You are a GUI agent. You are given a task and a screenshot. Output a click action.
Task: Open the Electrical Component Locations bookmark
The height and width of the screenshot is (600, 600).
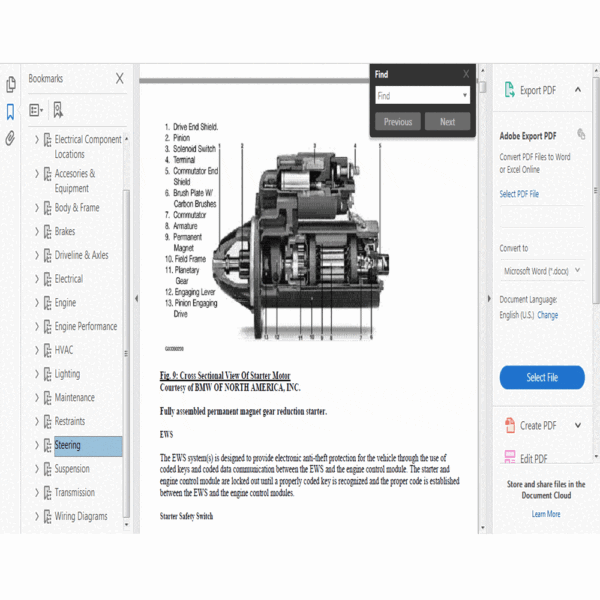(88, 147)
